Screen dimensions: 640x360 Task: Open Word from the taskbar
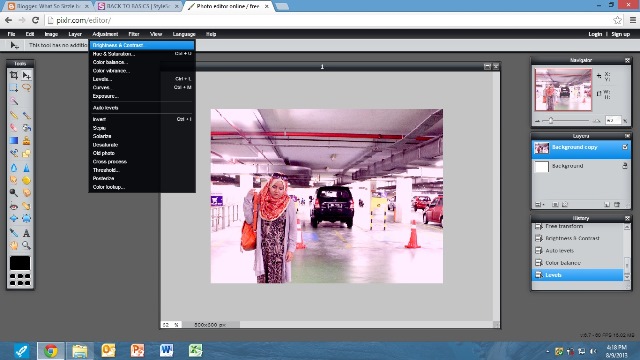(x=166, y=351)
